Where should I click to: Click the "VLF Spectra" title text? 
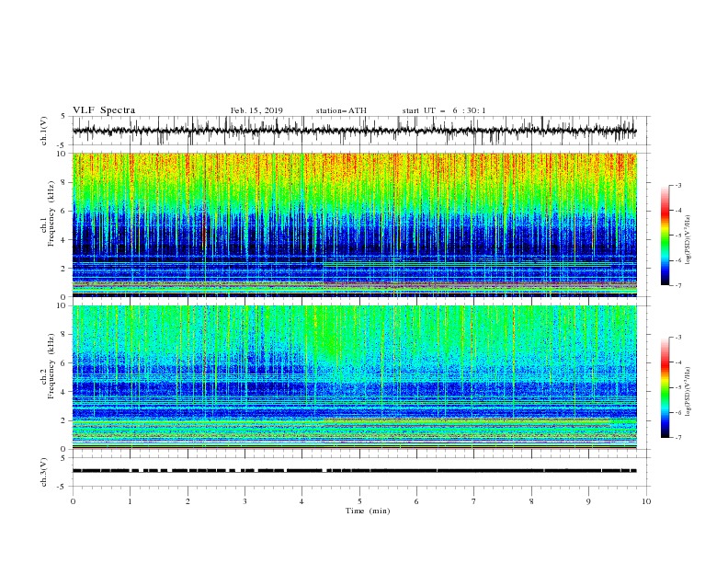[104, 110]
